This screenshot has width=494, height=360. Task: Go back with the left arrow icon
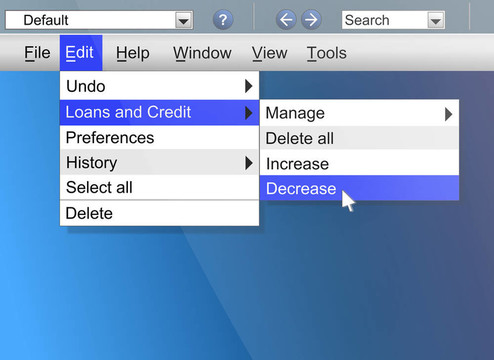click(286, 20)
